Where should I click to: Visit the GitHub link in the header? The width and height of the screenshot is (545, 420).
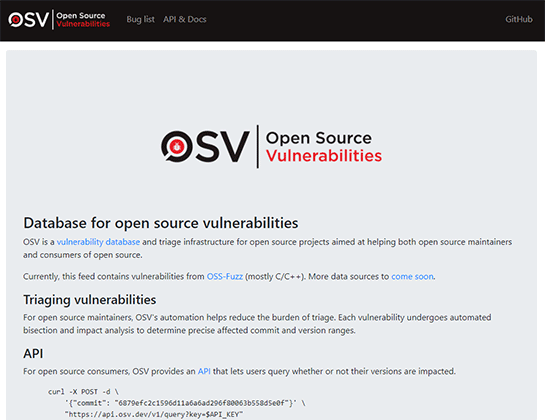point(519,19)
